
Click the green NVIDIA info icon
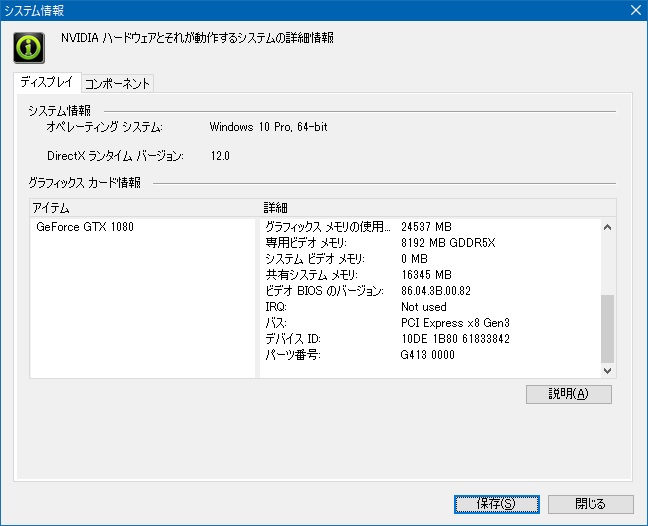pos(29,48)
